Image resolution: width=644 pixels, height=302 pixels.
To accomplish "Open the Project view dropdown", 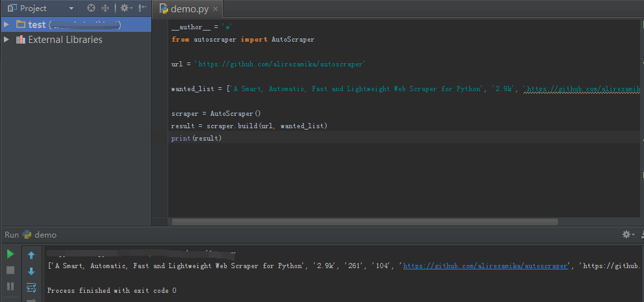I will coord(71,8).
